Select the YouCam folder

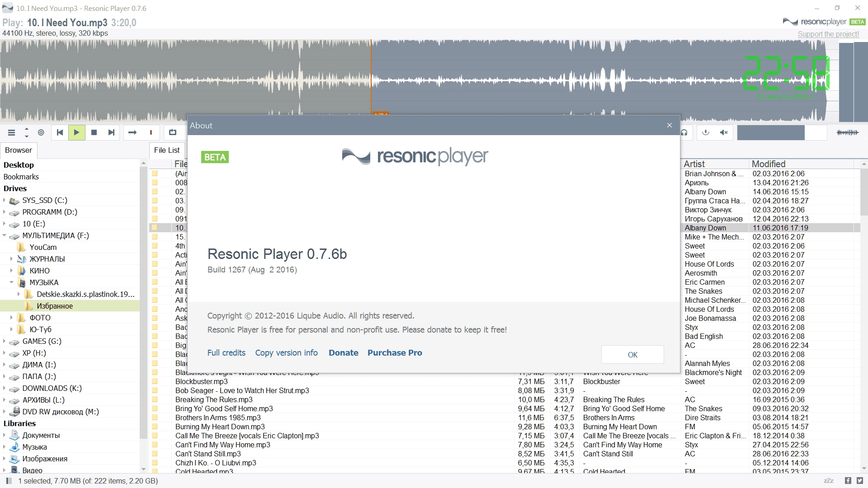(x=43, y=247)
